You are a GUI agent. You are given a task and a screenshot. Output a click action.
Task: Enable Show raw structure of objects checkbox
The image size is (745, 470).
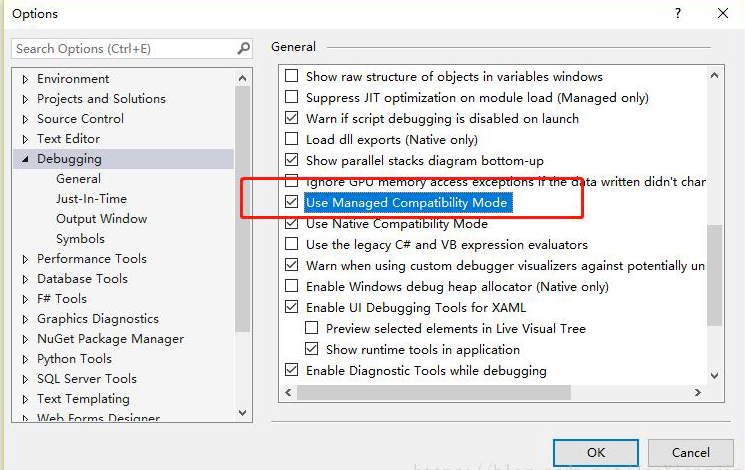point(291,76)
